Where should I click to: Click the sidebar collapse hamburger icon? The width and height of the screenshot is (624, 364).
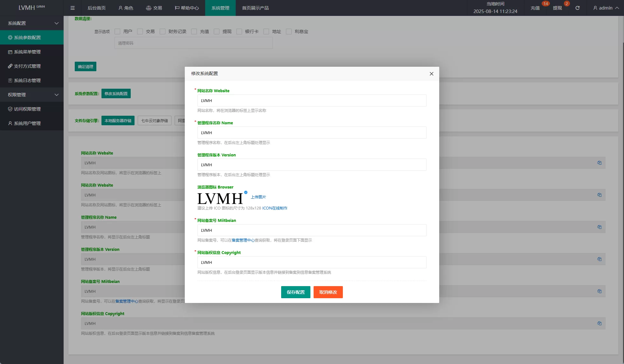[73, 8]
